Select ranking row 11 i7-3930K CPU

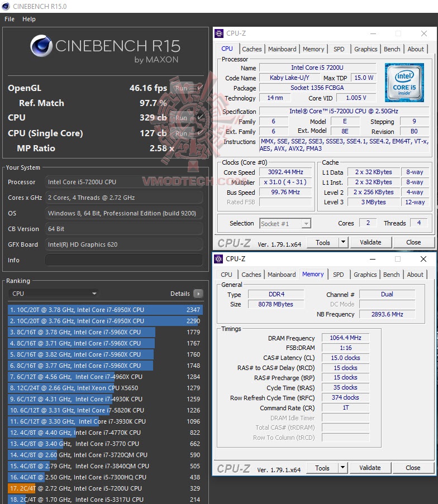105,421
